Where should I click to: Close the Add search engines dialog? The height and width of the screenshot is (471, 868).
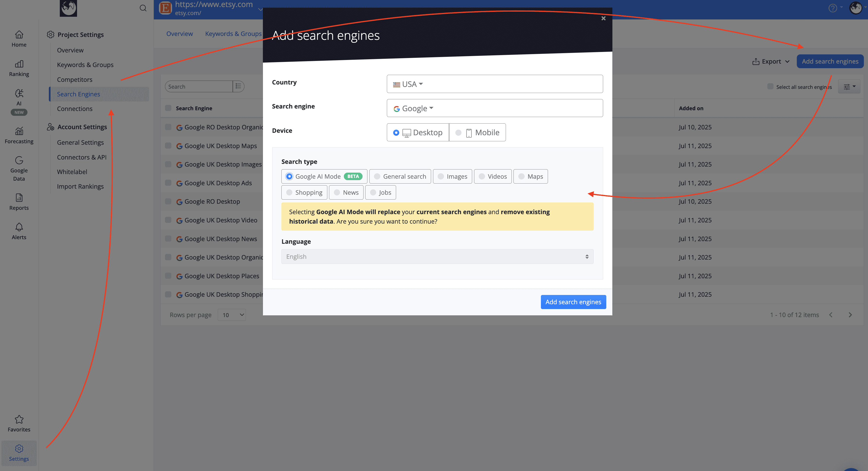(603, 18)
